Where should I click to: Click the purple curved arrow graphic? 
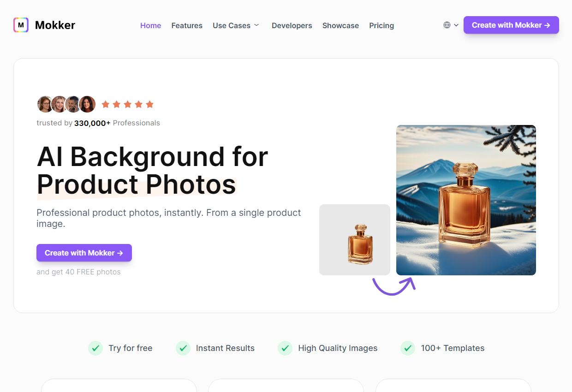point(394,285)
